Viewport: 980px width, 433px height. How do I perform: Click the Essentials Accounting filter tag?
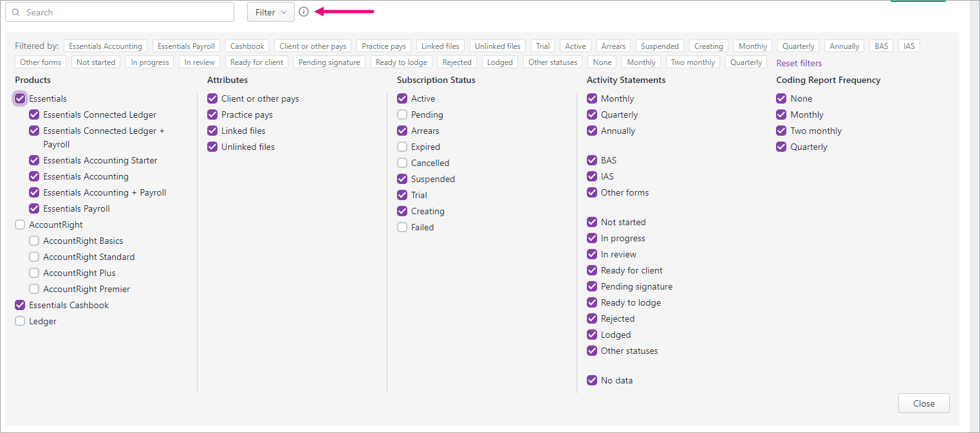(x=106, y=46)
